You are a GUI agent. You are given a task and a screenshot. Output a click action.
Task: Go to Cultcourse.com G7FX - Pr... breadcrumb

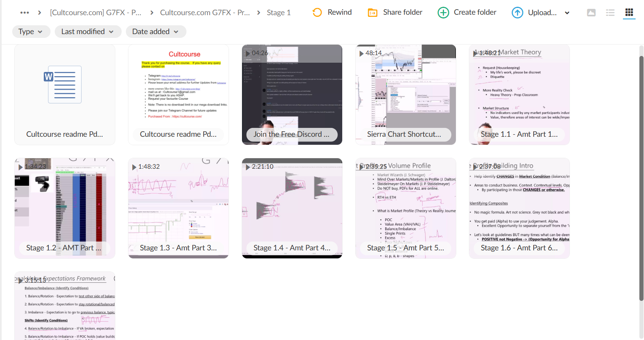205,13
